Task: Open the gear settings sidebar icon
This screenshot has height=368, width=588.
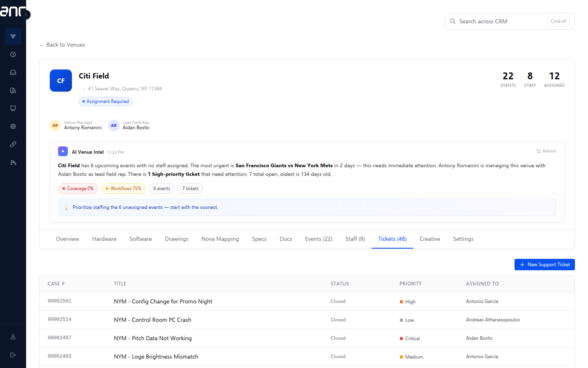Action: 13,126
